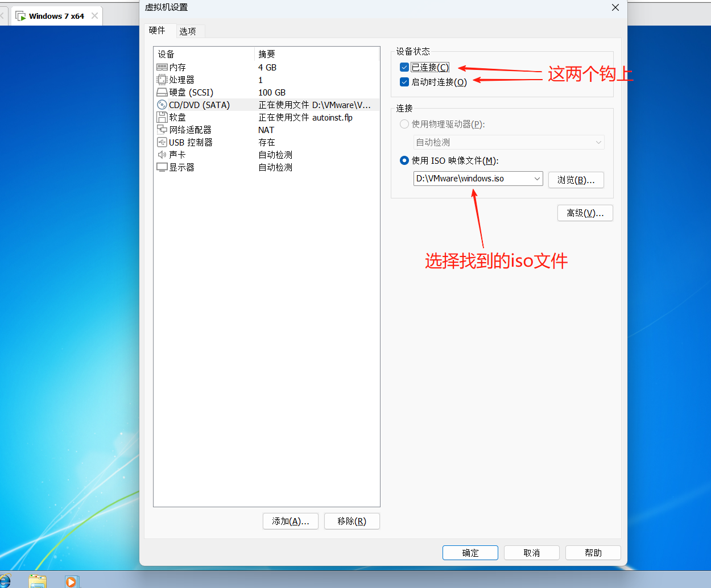Select the 内存 row label
The image size is (711, 588).
pos(177,67)
